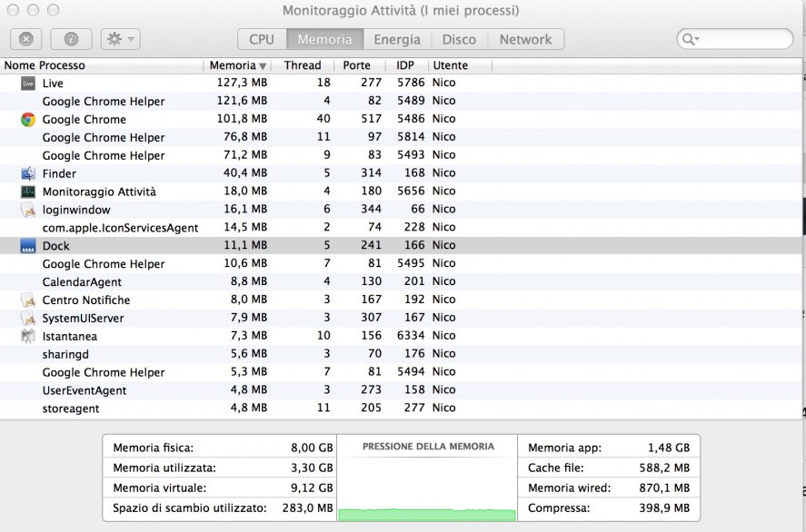This screenshot has width=806, height=532.
Task: Open the Energia tab
Action: (x=397, y=39)
